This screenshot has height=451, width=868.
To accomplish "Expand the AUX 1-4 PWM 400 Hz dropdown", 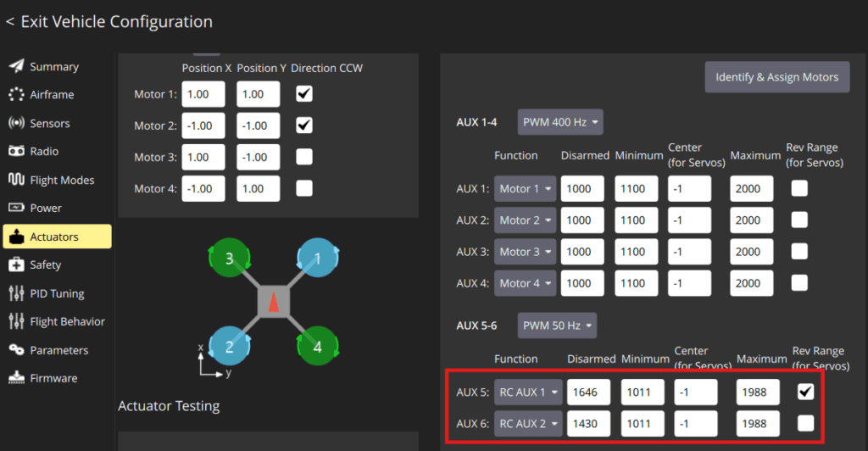I will pyautogui.click(x=560, y=122).
